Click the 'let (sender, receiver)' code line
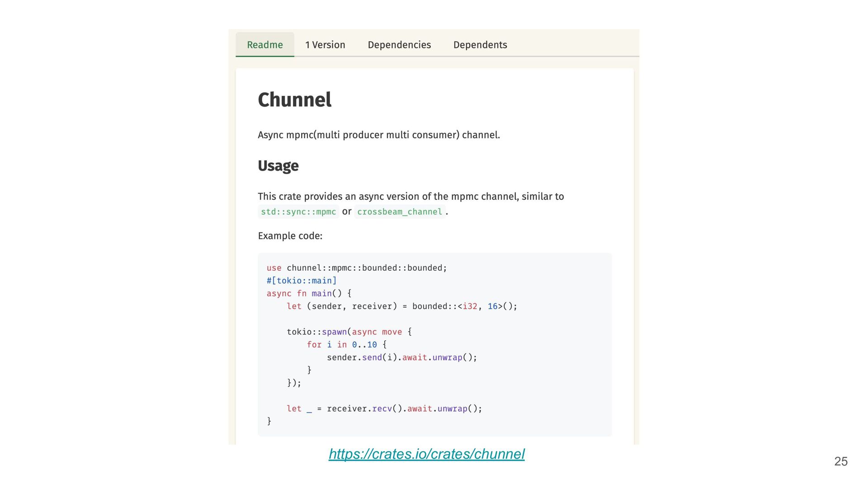Image resolution: width=868 pixels, height=488 pixels. [x=401, y=306]
